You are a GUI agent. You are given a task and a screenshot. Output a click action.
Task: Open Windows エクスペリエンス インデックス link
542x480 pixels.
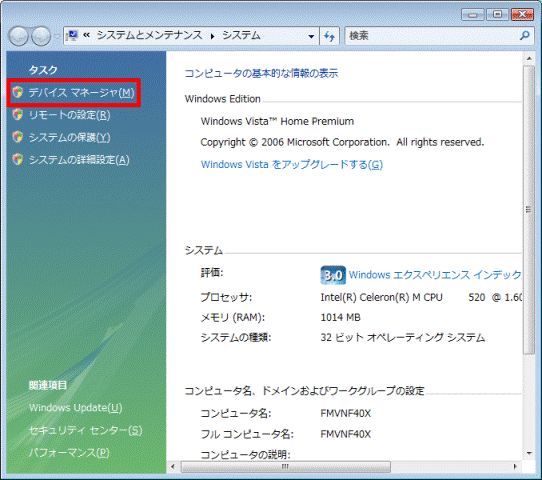point(435,275)
